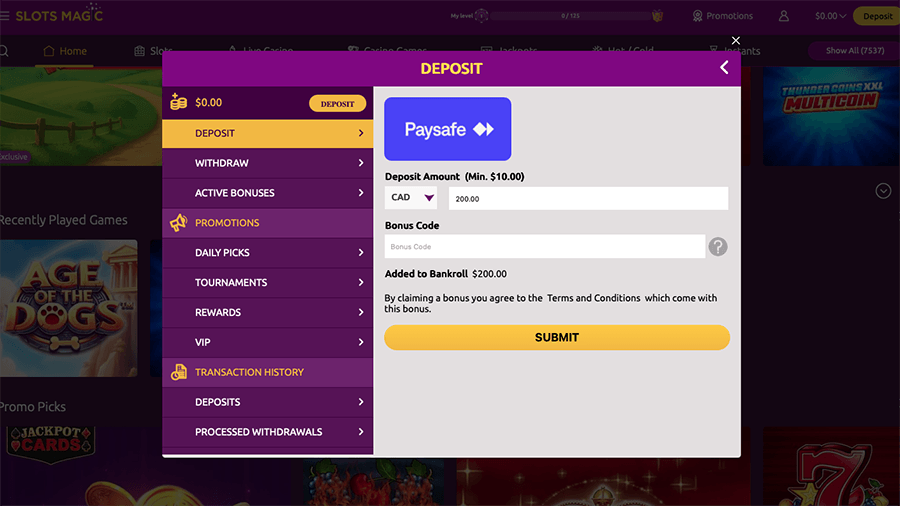900x506 pixels.
Task: Click the level progress bar showing 0/125
Action: pyautogui.click(x=571, y=16)
